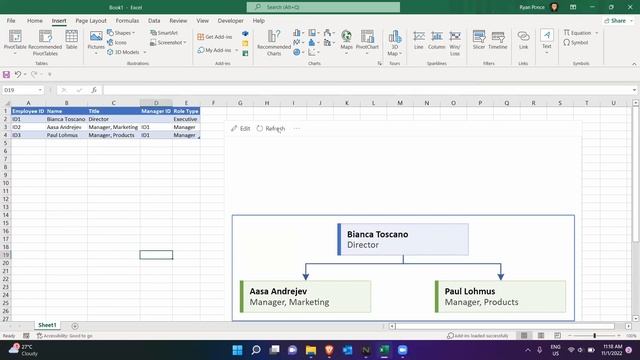The image size is (640, 360).
Task: Insert a Table from the ribbon
Action: pyautogui.click(x=71, y=40)
